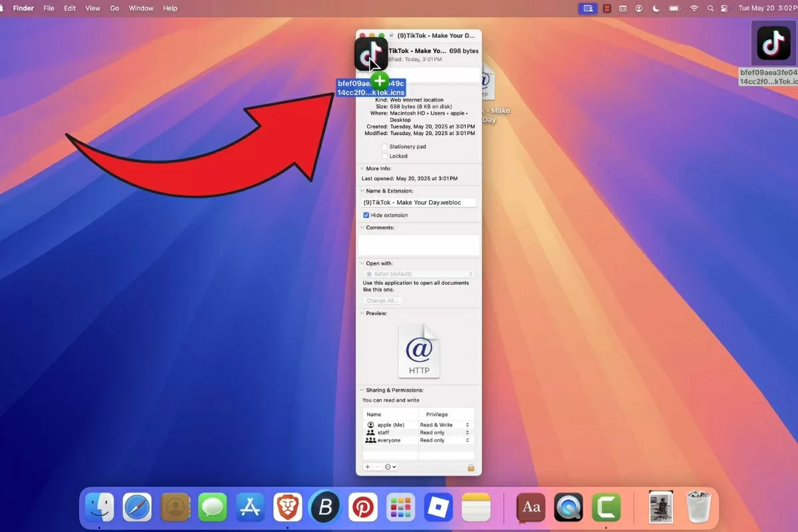Open the Finder File menu

49,8
